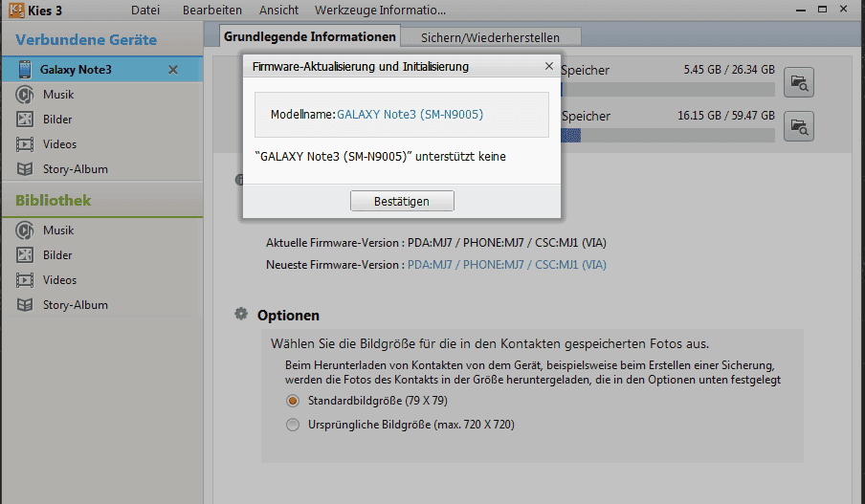Click the 5.45 GB storage usage bar
865x504 pixels.
click(668, 89)
